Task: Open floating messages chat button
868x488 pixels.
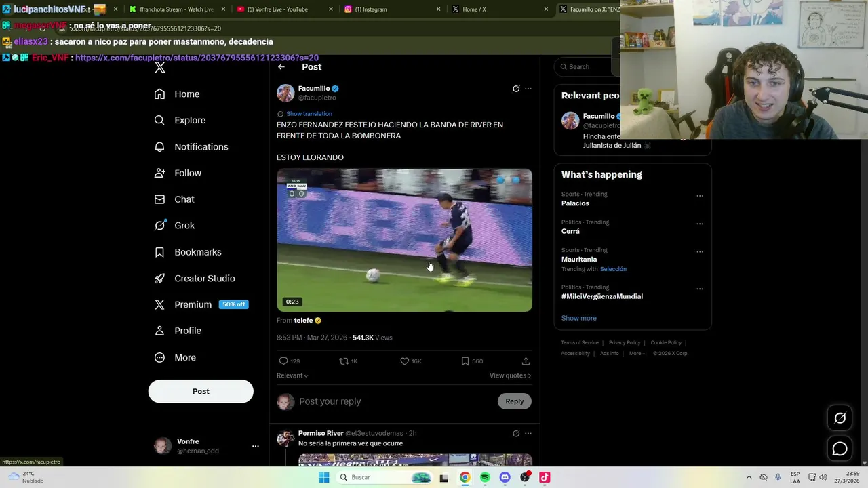Action: [840, 449]
